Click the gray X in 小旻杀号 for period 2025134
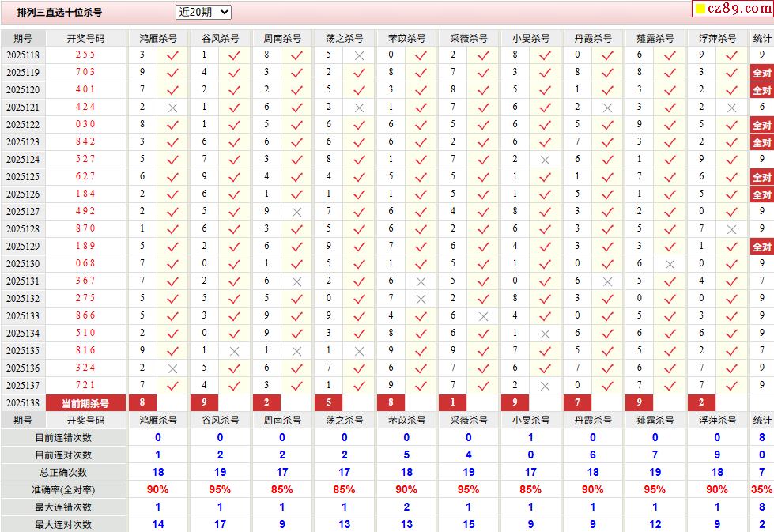774x532 pixels. pyautogui.click(x=545, y=334)
